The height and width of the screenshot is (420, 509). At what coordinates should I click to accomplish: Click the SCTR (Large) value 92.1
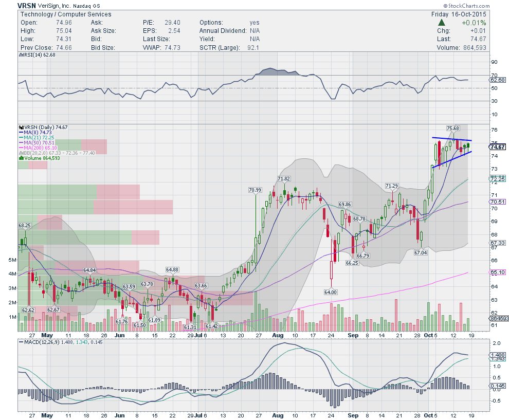coord(253,48)
